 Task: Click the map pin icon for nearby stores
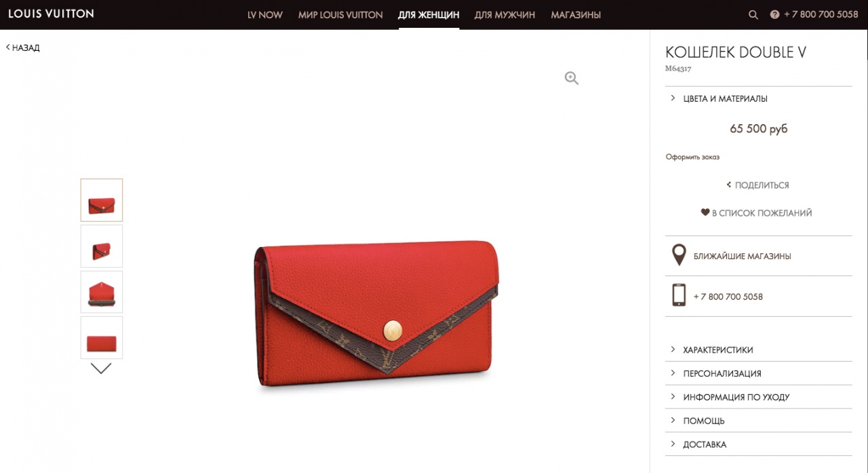pos(678,256)
